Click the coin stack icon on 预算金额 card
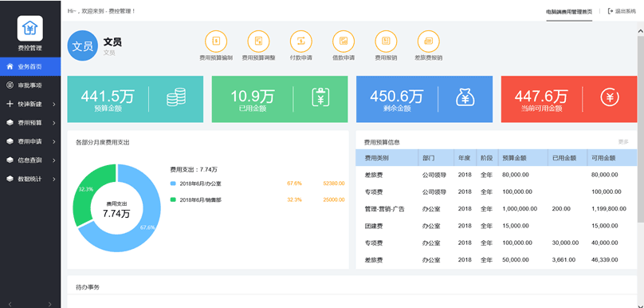The height and width of the screenshot is (308, 644). tap(176, 98)
